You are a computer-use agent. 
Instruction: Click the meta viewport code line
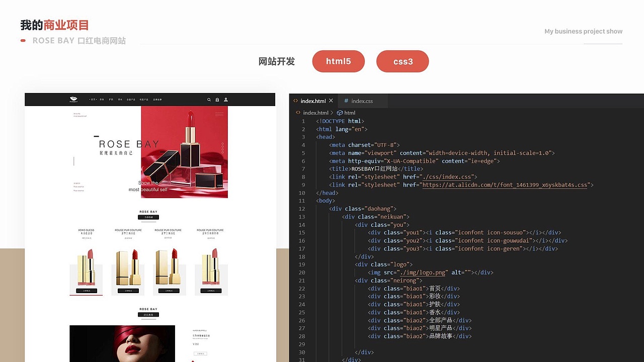[x=442, y=153]
